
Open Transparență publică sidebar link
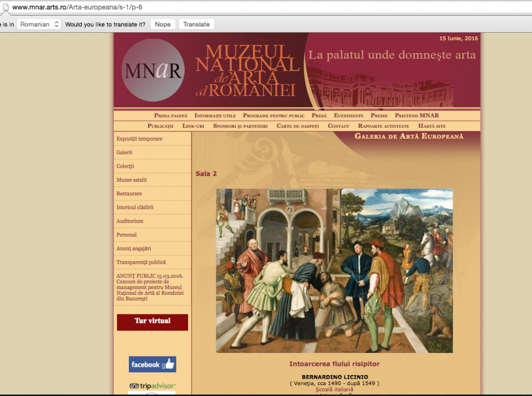[141, 262]
